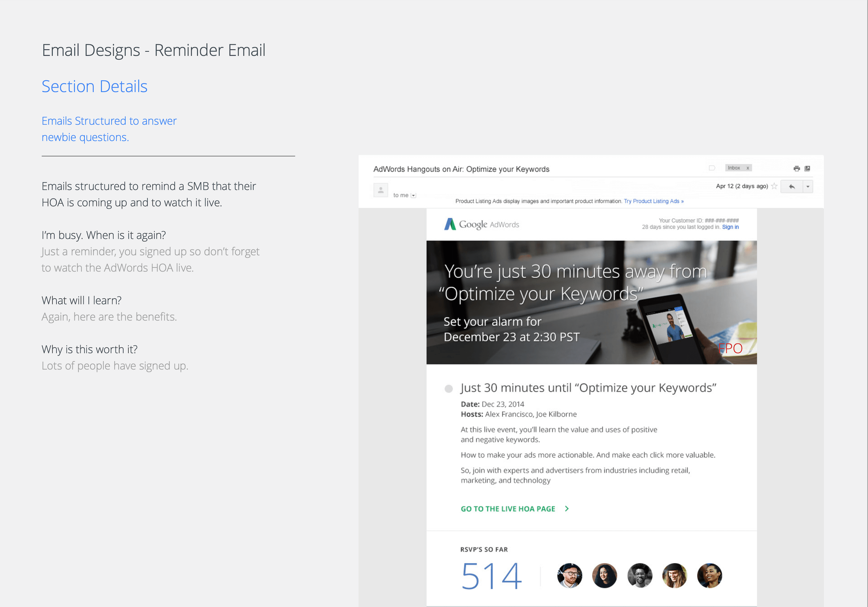This screenshot has height=607, width=868.
Task: Click the email subject 'AdWords Hangouts on Air'
Action: click(461, 169)
